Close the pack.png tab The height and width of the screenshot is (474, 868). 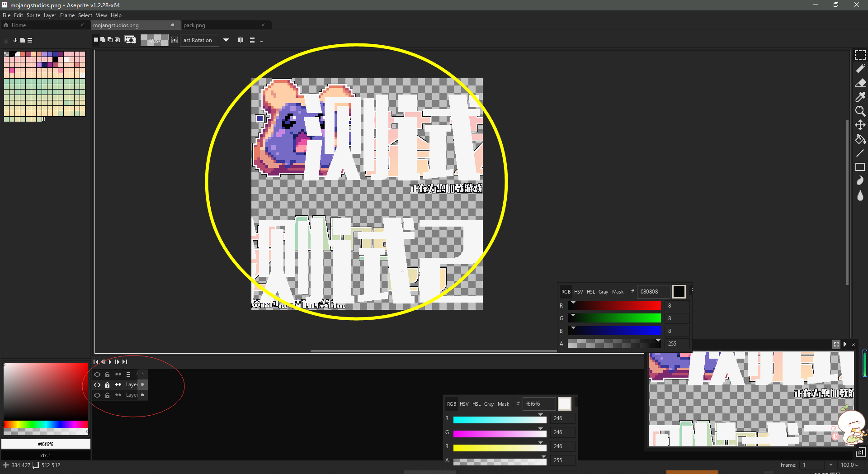click(x=263, y=25)
